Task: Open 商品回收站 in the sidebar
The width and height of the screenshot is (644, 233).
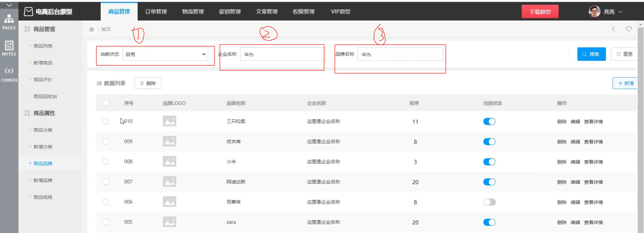Action: coord(45,96)
